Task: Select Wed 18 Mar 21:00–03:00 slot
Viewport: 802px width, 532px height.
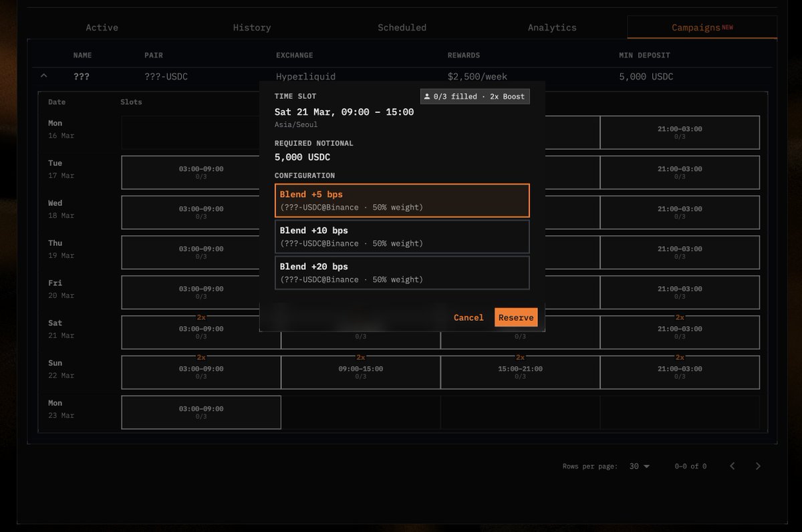Action: tap(680, 213)
